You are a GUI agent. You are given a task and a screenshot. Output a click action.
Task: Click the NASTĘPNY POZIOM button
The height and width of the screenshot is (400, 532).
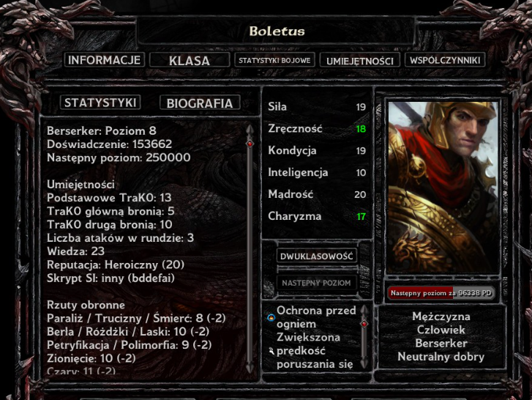317,283
